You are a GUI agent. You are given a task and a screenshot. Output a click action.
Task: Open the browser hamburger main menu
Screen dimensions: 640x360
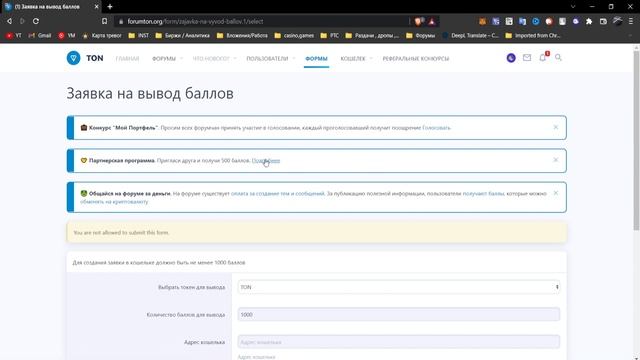click(x=631, y=21)
